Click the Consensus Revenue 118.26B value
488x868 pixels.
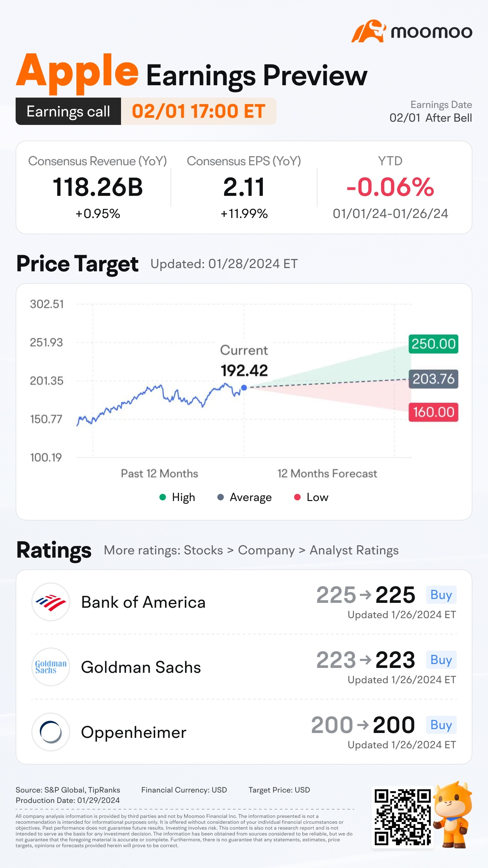tap(98, 187)
